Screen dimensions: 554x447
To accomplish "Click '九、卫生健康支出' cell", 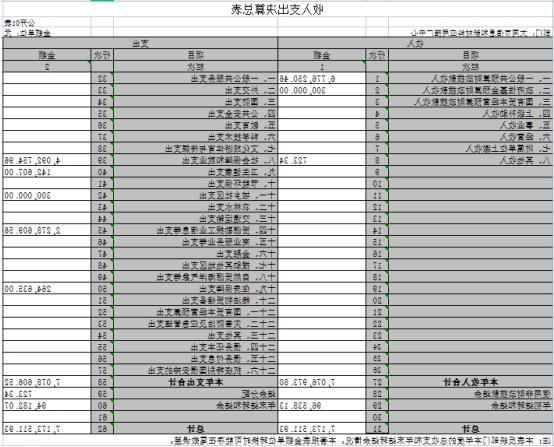I will [x=196, y=172].
